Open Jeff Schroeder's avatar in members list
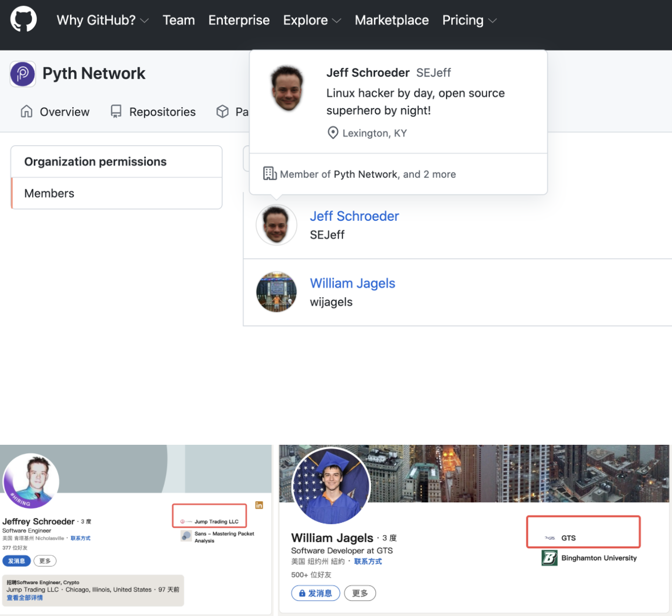Image resolution: width=672 pixels, height=616 pixels. [x=276, y=225]
